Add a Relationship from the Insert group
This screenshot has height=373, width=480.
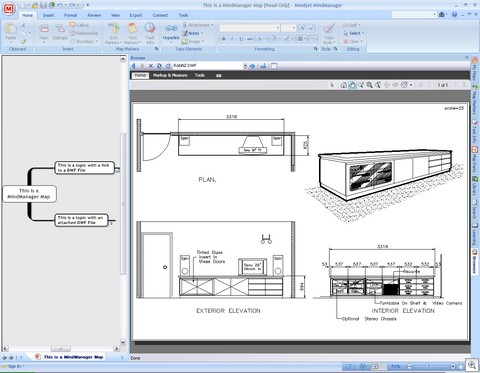click(x=84, y=33)
